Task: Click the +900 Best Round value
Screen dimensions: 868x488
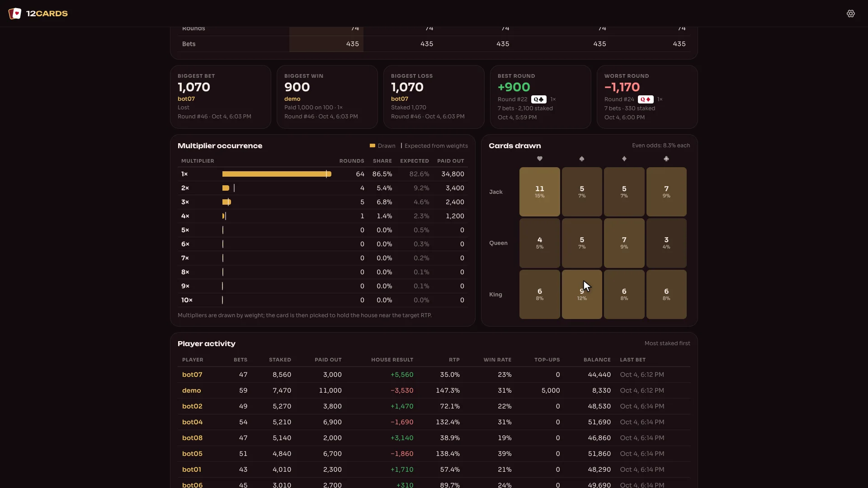Action: [514, 87]
